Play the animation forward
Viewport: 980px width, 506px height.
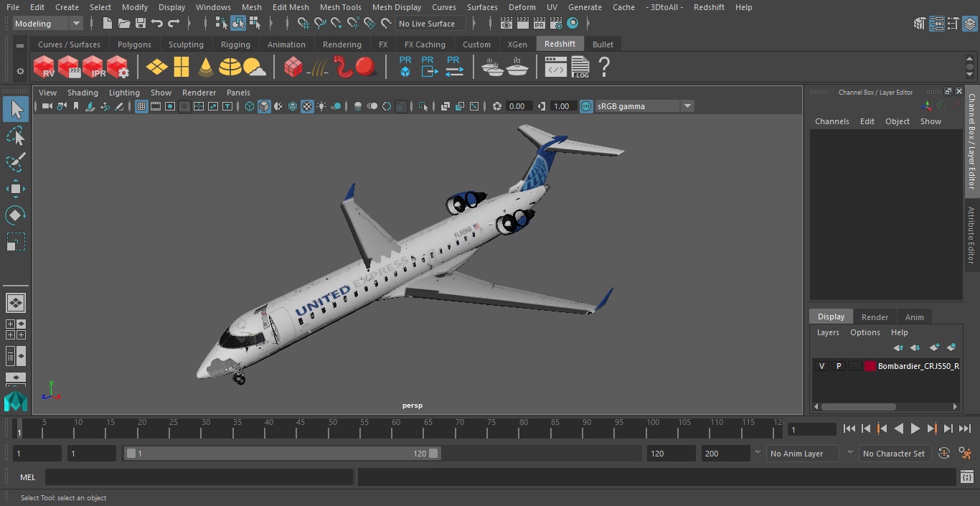tap(915, 428)
